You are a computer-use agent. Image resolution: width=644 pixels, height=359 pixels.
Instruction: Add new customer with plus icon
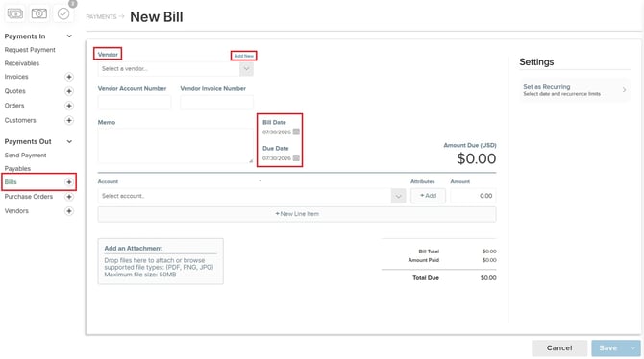69,120
